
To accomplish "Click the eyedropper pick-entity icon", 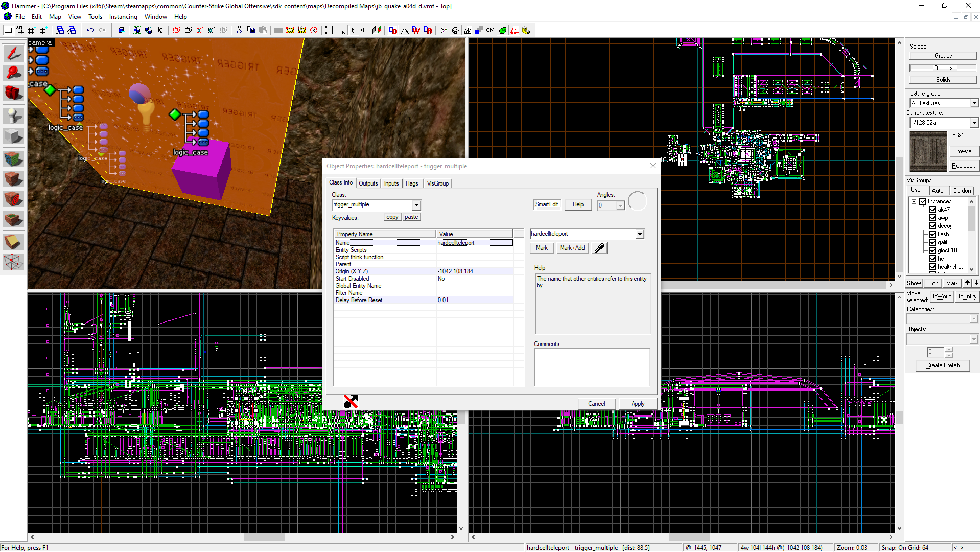I will tap(600, 248).
